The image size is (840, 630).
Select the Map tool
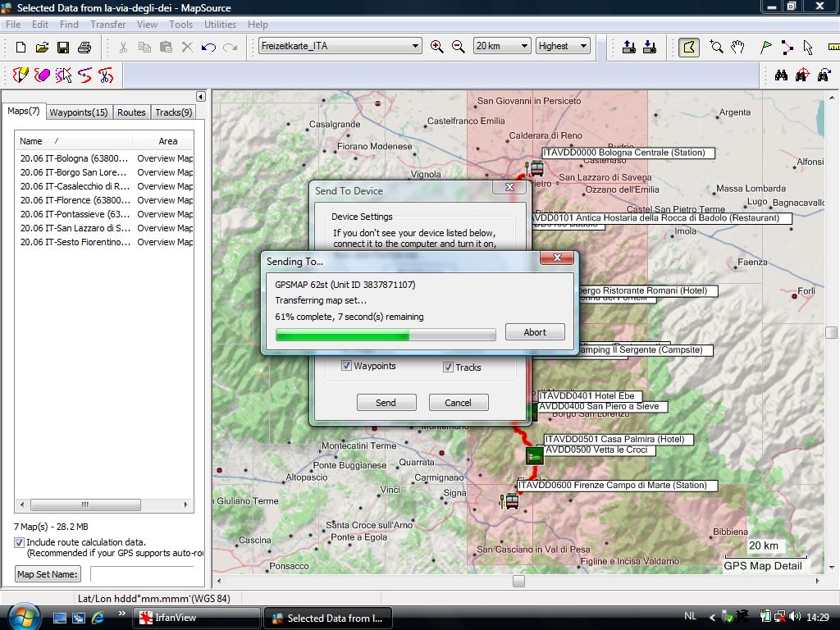pos(689,47)
